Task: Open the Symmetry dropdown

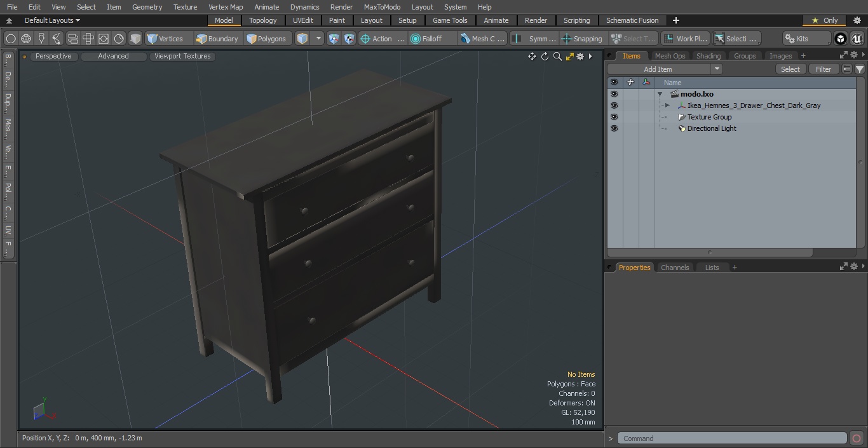Action: (534, 39)
